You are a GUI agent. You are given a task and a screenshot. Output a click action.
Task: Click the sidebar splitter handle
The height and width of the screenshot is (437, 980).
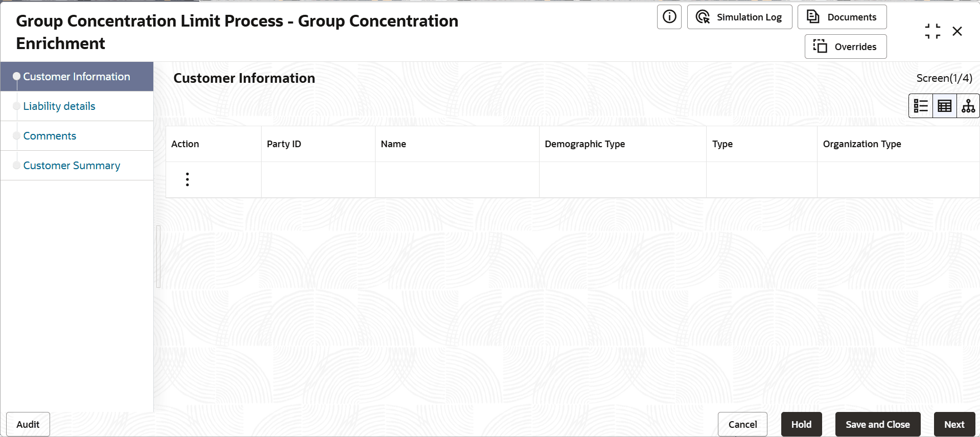click(x=158, y=257)
